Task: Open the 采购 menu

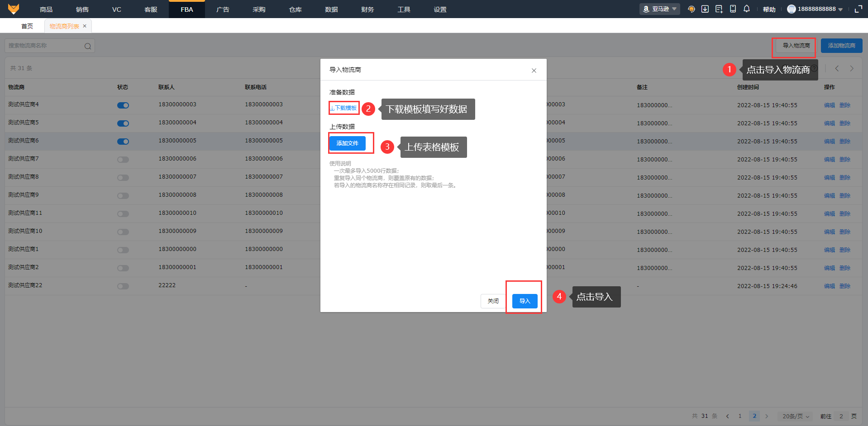Action: click(259, 9)
